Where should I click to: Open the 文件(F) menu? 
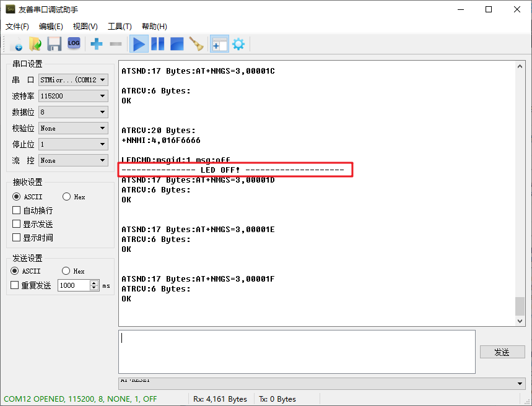coord(17,27)
